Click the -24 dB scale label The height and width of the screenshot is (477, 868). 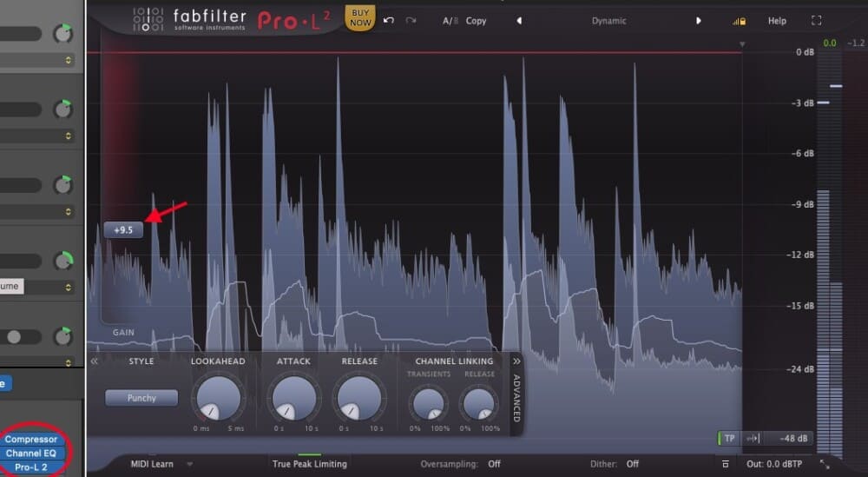coord(800,369)
